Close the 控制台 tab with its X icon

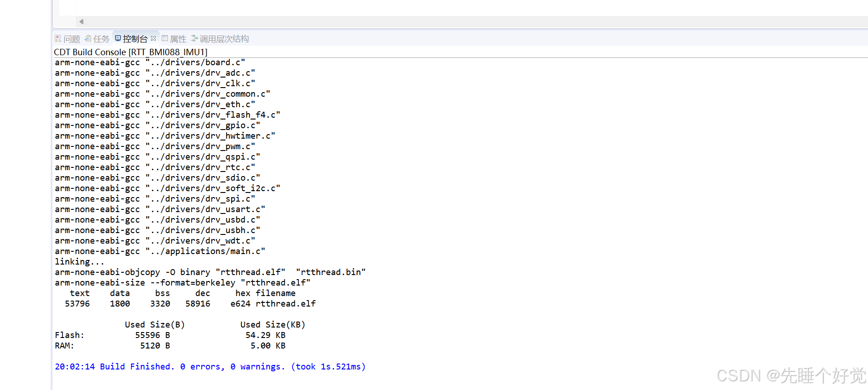coord(153,38)
